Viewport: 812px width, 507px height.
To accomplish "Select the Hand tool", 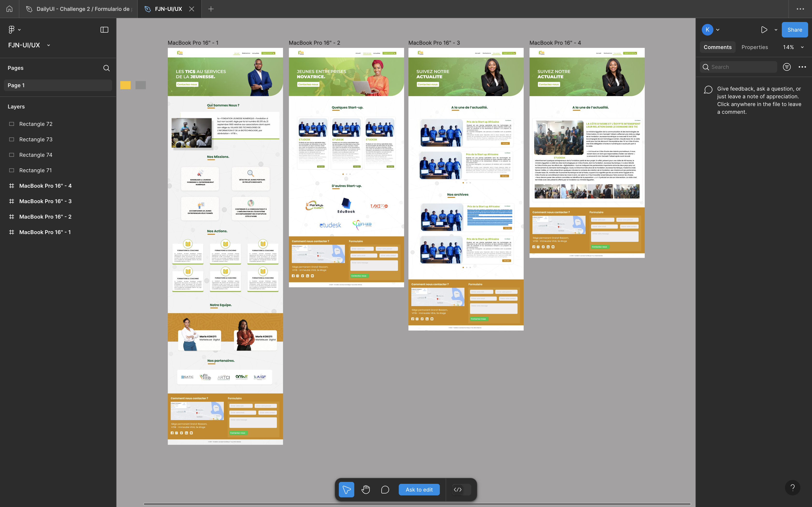I will click(366, 490).
